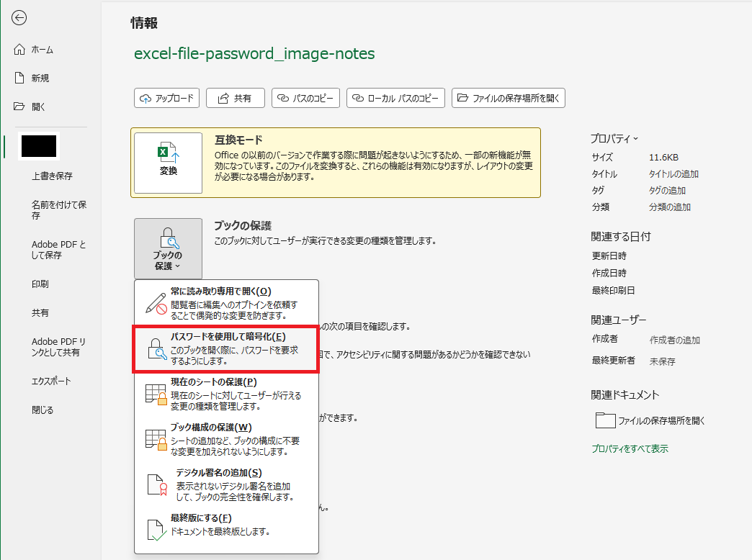Choose Adobe PDF リンクとして共有
The image size is (752, 560).
58,347
